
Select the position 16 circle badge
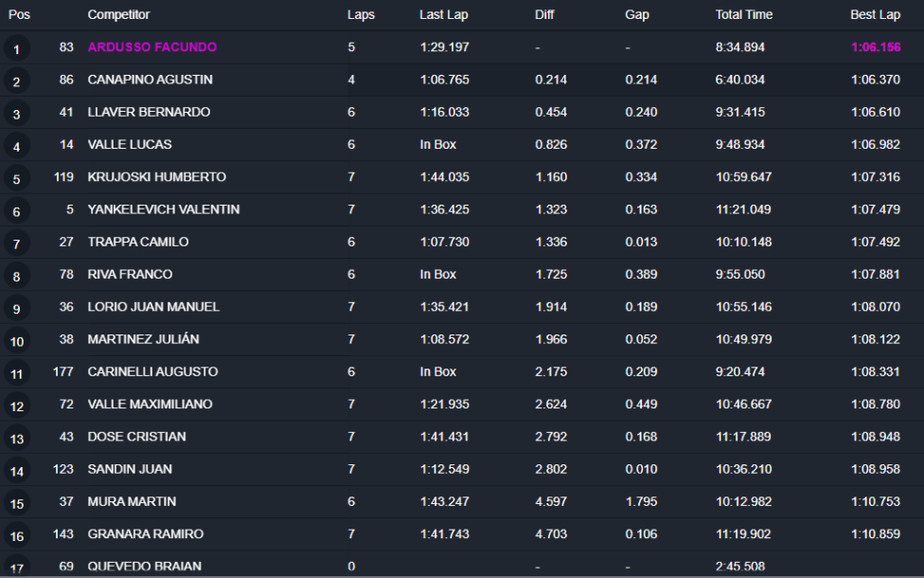click(x=16, y=536)
